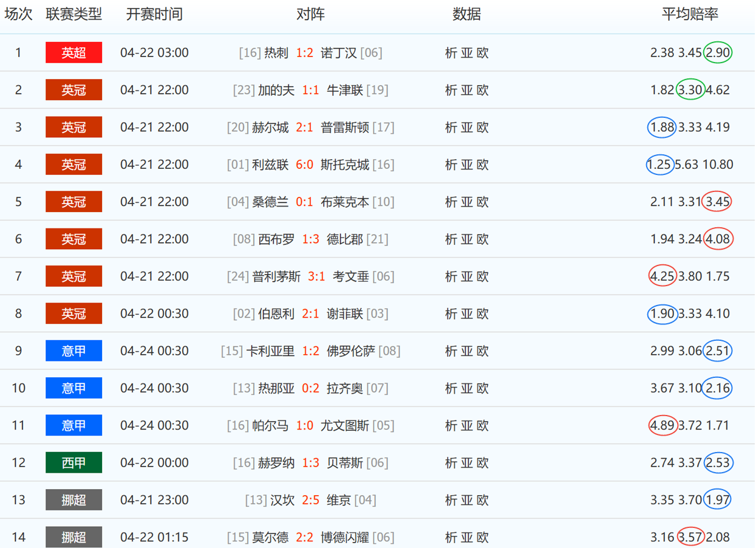This screenshot has height=548, width=756.
Task: Click the circled odds 4.89 in the 帕尔马 row
Action: [x=662, y=425]
